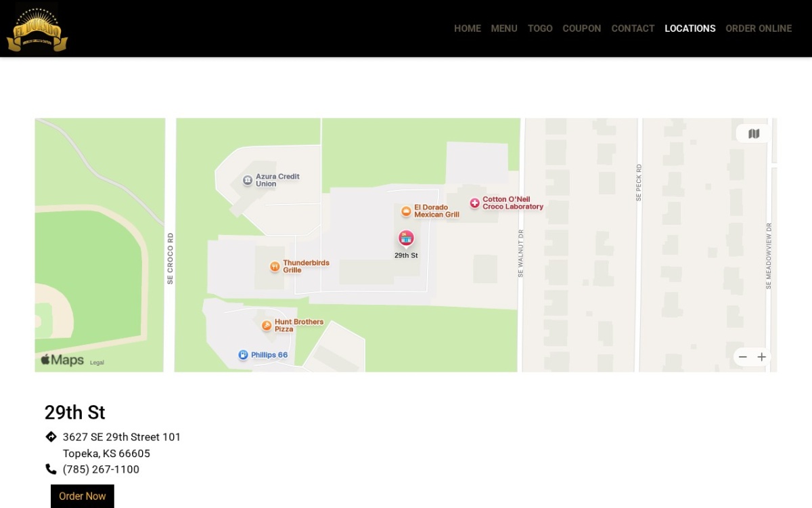Click the 29th St location heading
Image resolution: width=812 pixels, height=508 pixels.
point(75,412)
